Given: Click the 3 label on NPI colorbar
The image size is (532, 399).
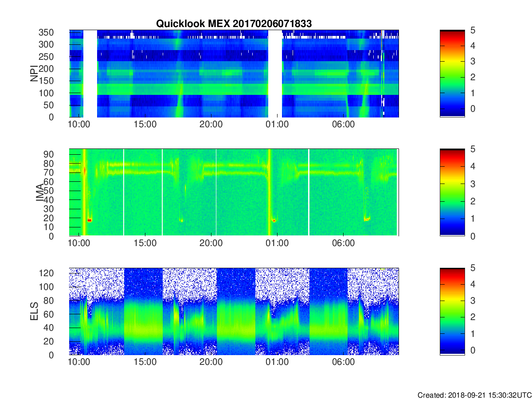Looking at the screenshot, I should pyautogui.click(x=473, y=61).
